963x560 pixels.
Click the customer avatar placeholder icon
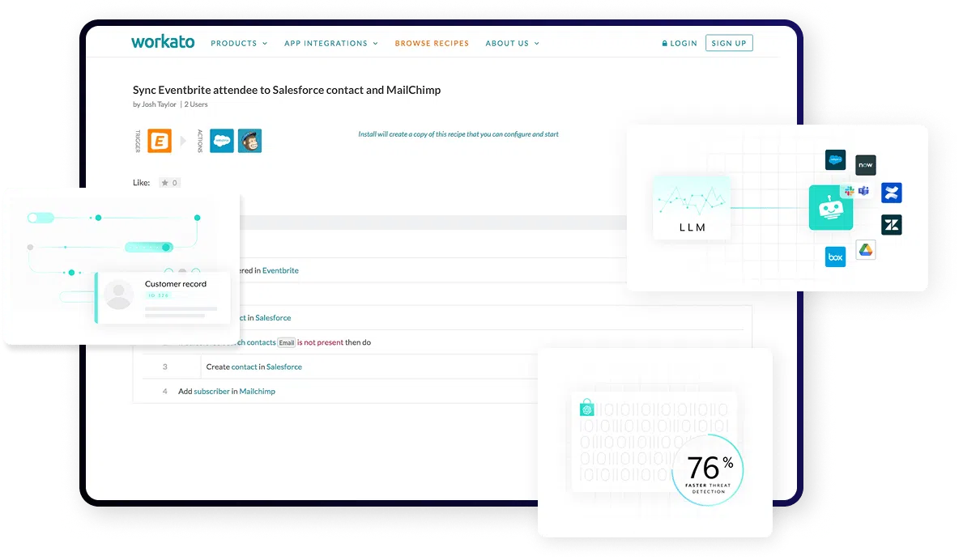click(118, 295)
